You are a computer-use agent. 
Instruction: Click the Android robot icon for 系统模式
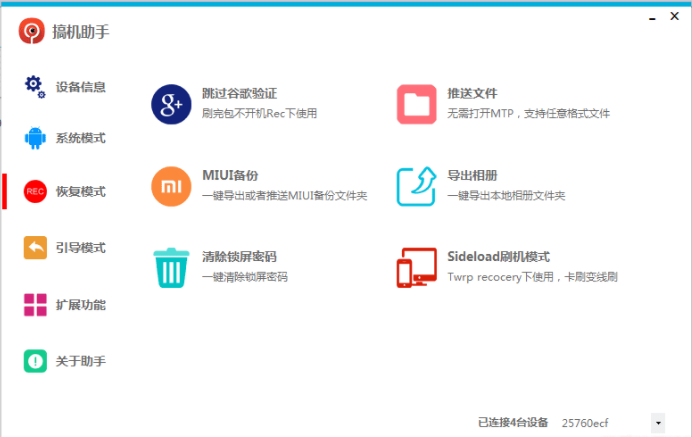(35, 138)
